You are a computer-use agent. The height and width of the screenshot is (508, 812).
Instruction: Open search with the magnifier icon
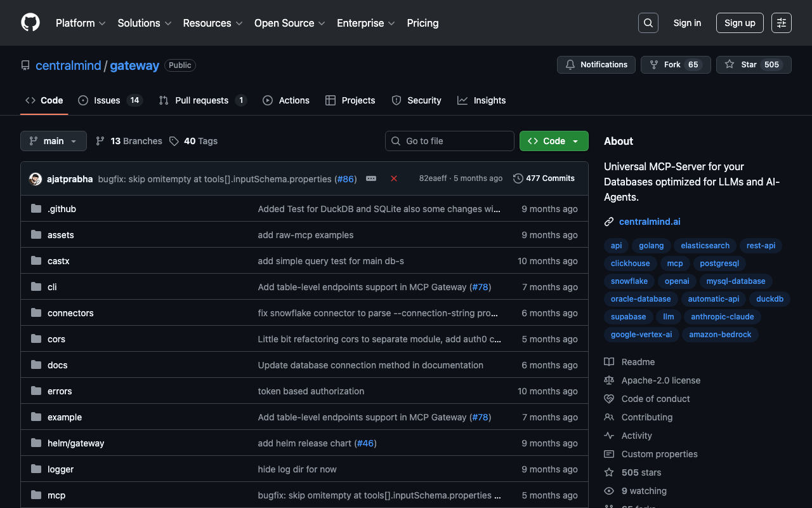click(x=648, y=23)
